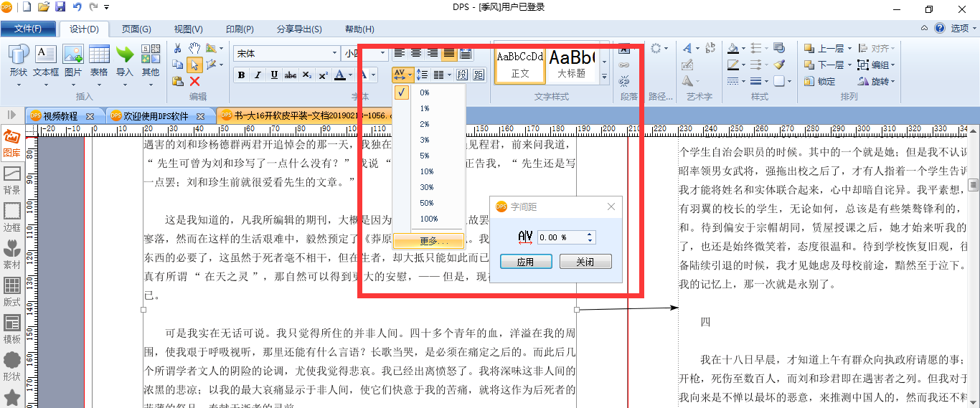The width and height of the screenshot is (980, 408).
Task: Click the 锁定 lock button
Action: pyautogui.click(x=819, y=81)
